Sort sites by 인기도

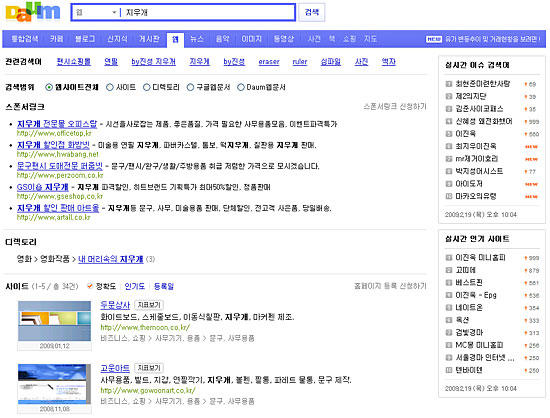tap(135, 286)
